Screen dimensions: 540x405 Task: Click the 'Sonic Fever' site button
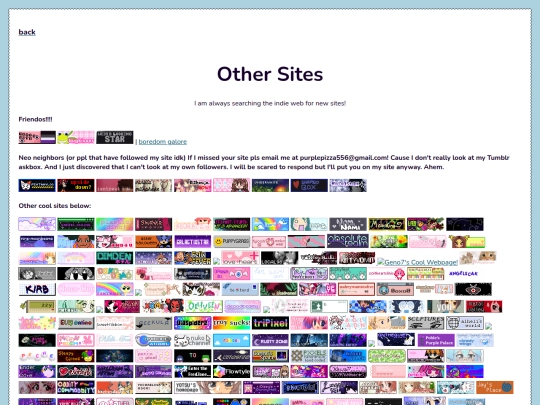(x=193, y=258)
